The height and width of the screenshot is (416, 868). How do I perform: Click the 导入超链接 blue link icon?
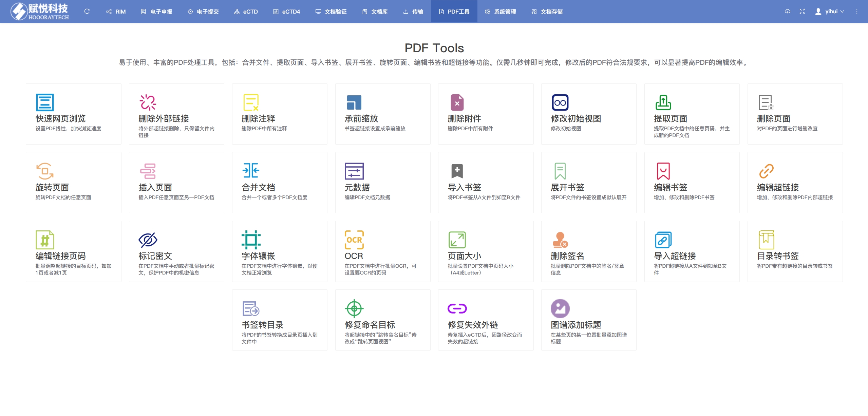[663, 240]
